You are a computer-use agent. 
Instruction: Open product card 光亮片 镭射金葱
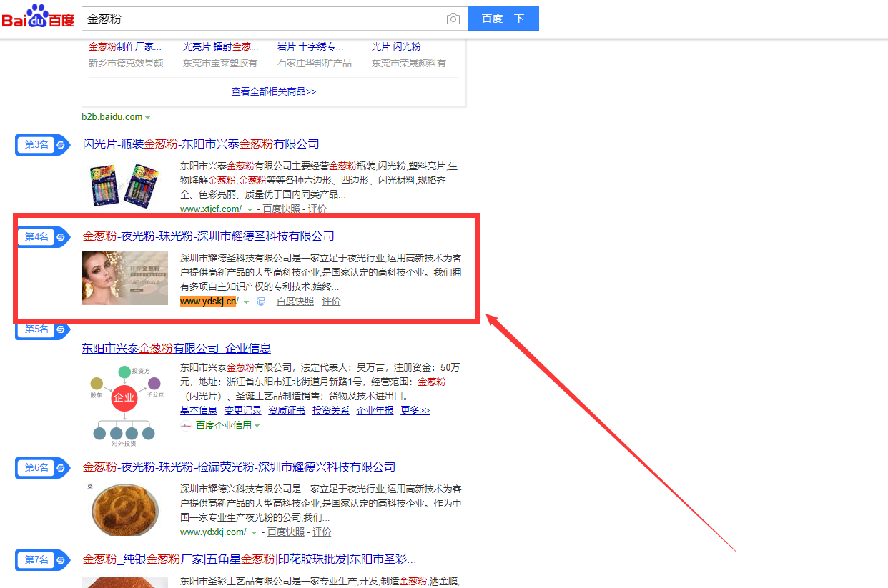click(x=219, y=46)
